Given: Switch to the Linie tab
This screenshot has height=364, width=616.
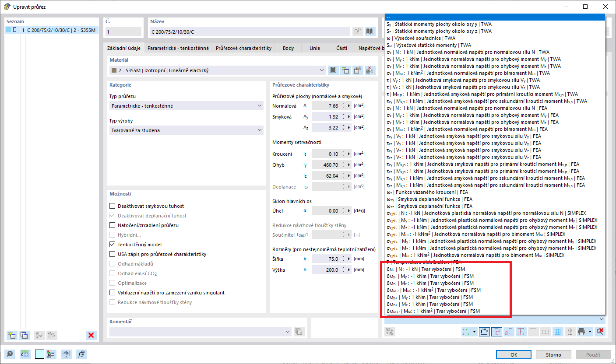Looking at the screenshot, I should click(314, 48).
